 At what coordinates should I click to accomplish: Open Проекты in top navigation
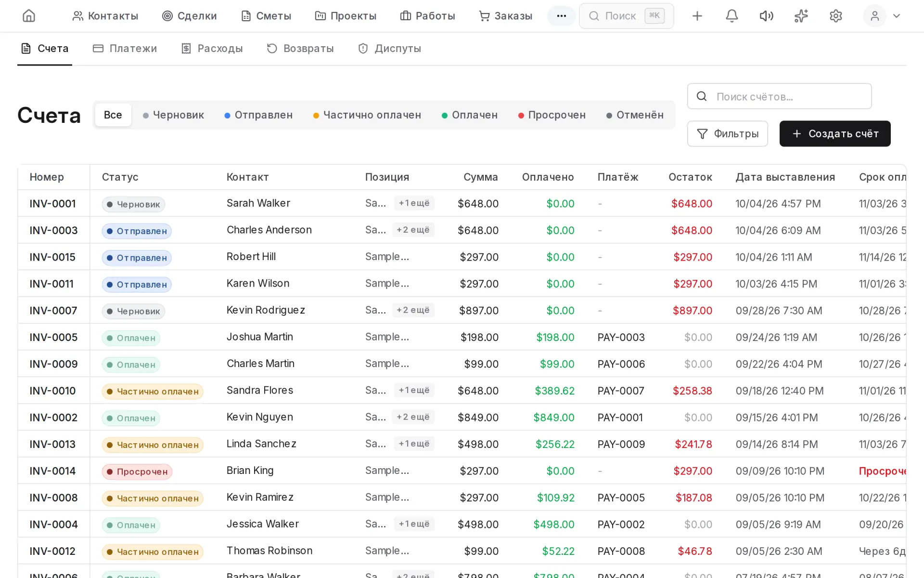[x=345, y=16]
